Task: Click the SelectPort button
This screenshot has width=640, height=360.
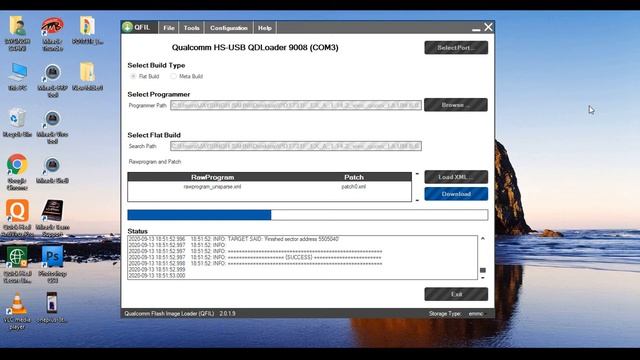Action: (x=456, y=47)
